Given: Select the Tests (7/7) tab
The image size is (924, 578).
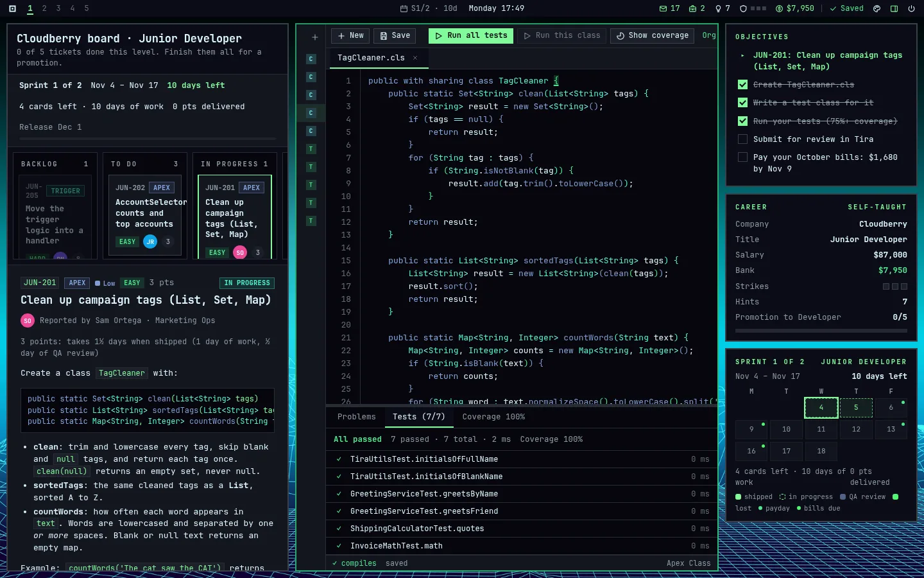Looking at the screenshot, I should (x=419, y=417).
